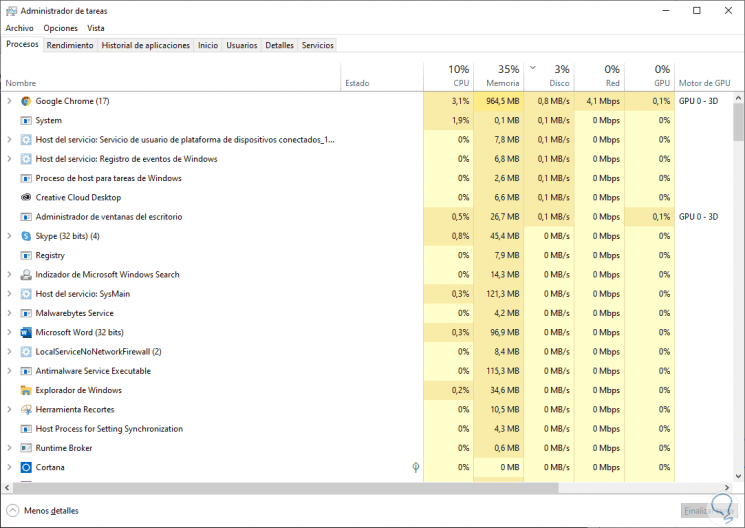Sort processes by the GPU column header
The height and width of the screenshot is (528, 745).
coord(649,76)
